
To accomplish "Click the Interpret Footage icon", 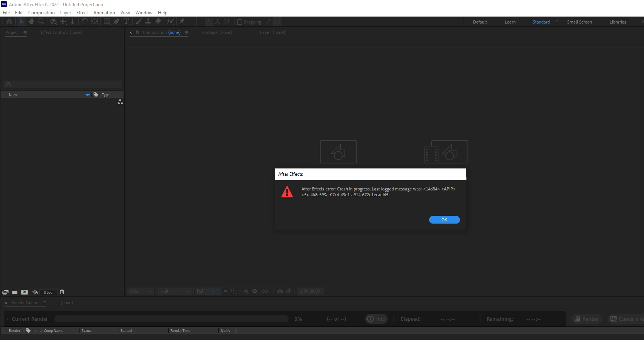I will [5, 292].
